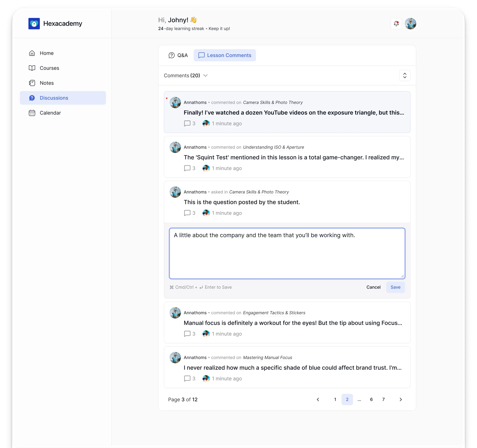Screen dimensions: 477x448
Task: Save the reply
Action: [395, 287]
